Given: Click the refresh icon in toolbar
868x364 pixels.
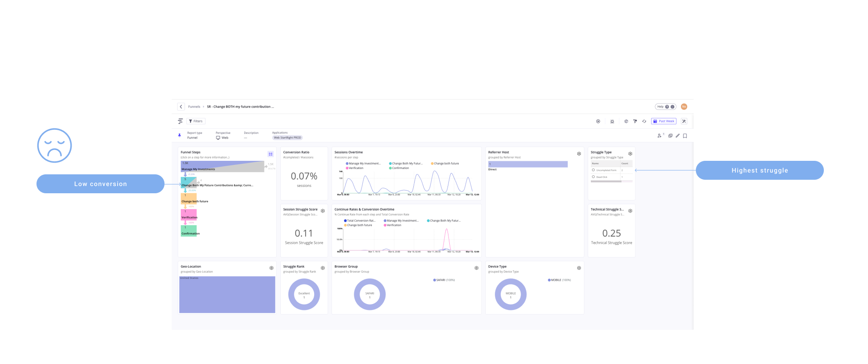Looking at the screenshot, I should (x=644, y=121).
